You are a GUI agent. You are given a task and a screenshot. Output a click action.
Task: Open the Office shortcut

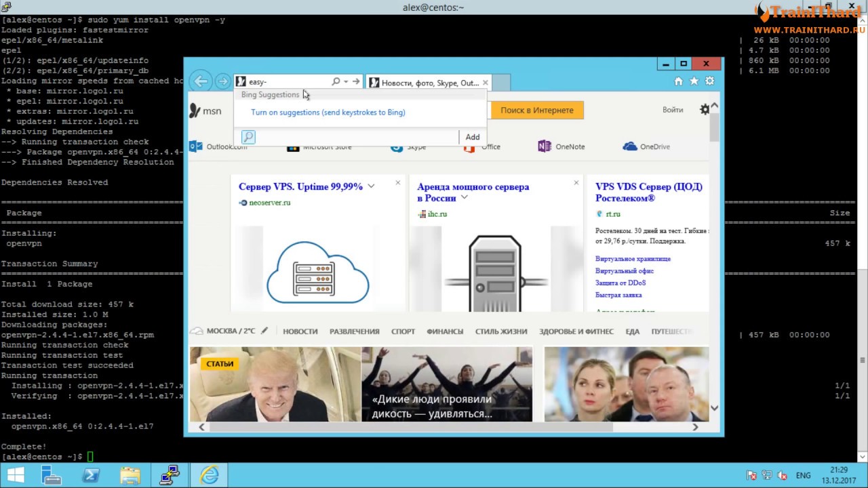pyautogui.click(x=482, y=146)
